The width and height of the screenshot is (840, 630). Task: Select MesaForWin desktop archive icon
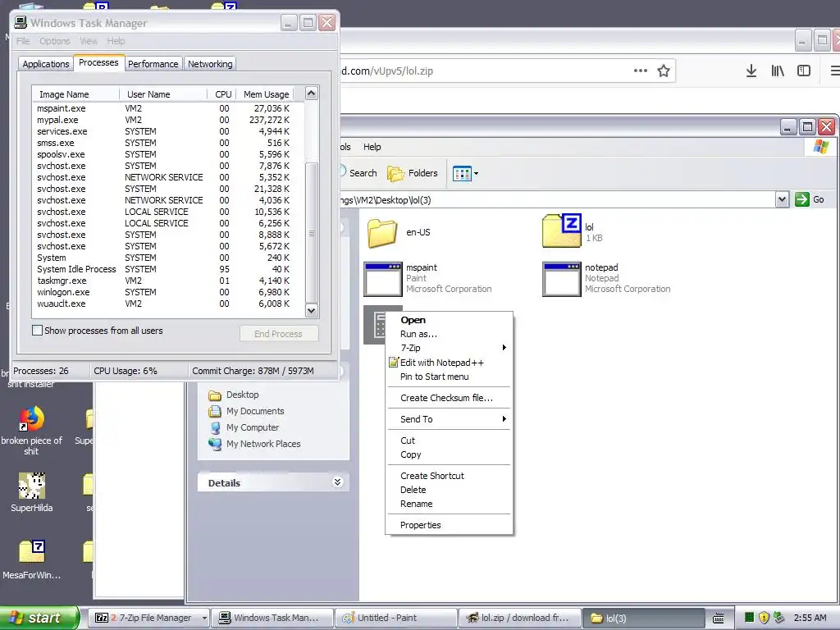click(32, 552)
